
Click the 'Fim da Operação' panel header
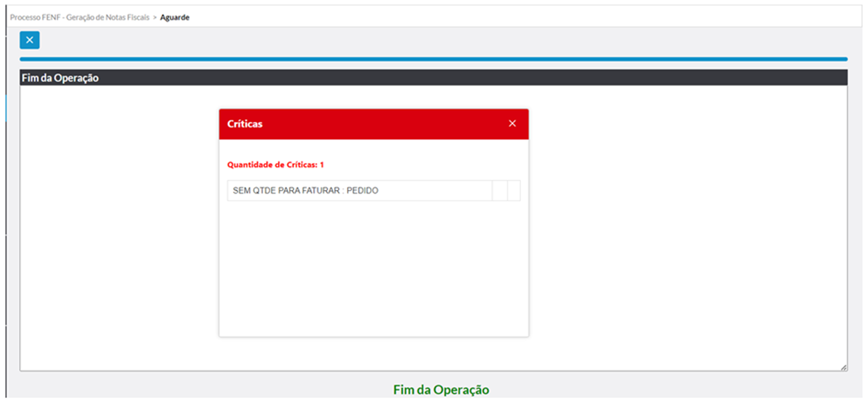pos(434,78)
